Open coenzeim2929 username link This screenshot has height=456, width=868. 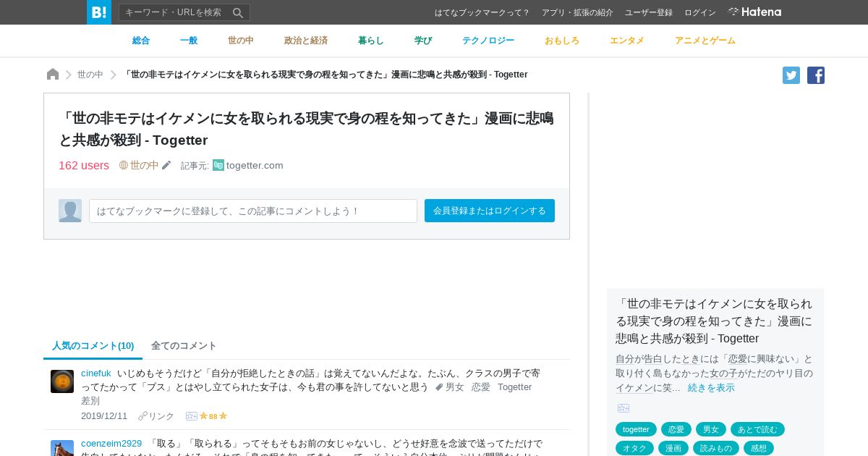point(111,443)
